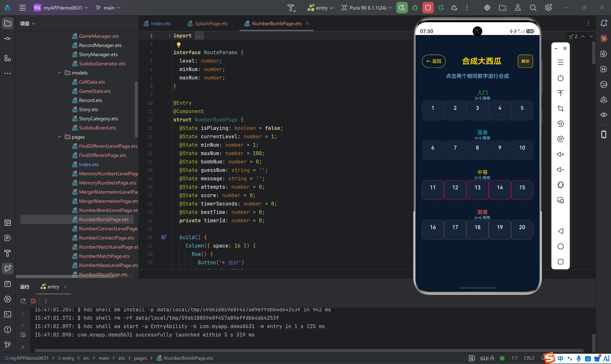Screen dimensions: 611x364
Task: Click the rerun icon in Run panel
Action: [23, 301]
